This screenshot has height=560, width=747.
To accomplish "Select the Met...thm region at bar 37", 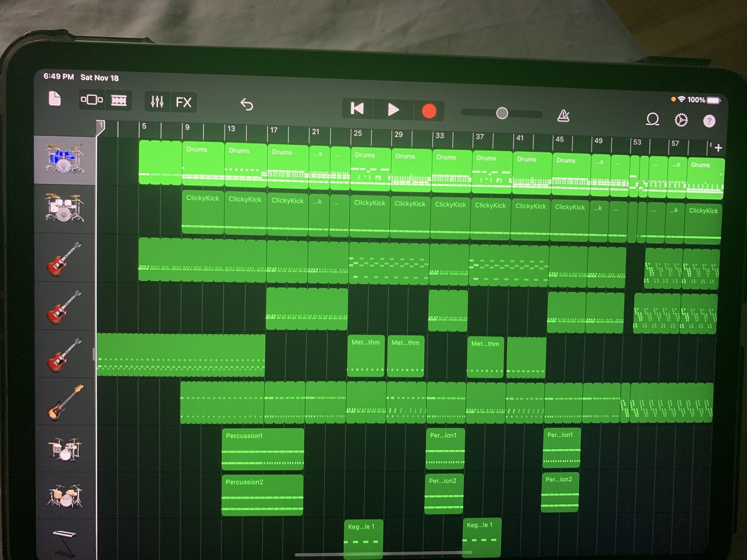I will point(486,357).
